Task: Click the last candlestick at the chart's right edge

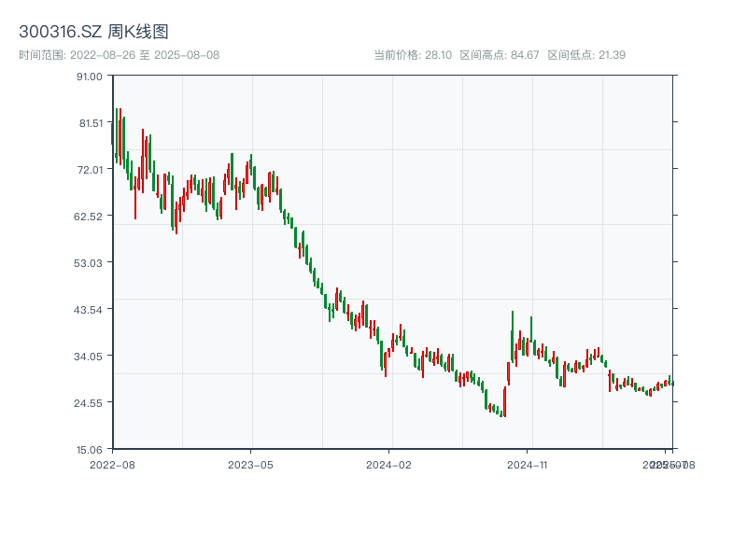Action: point(672,383)
